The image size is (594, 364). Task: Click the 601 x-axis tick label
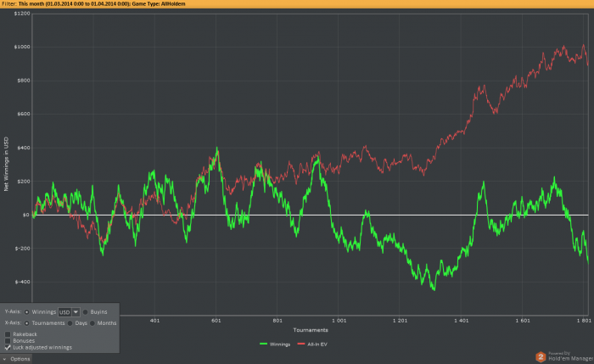pos(216,321)
